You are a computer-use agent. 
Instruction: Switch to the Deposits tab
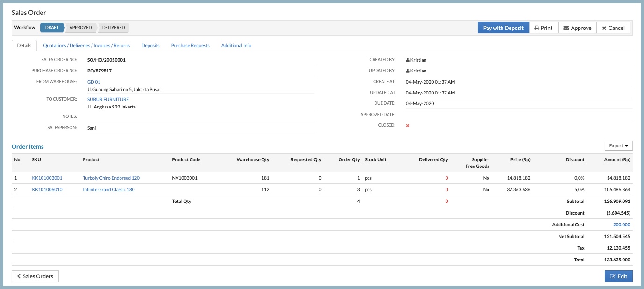(150, 46)
